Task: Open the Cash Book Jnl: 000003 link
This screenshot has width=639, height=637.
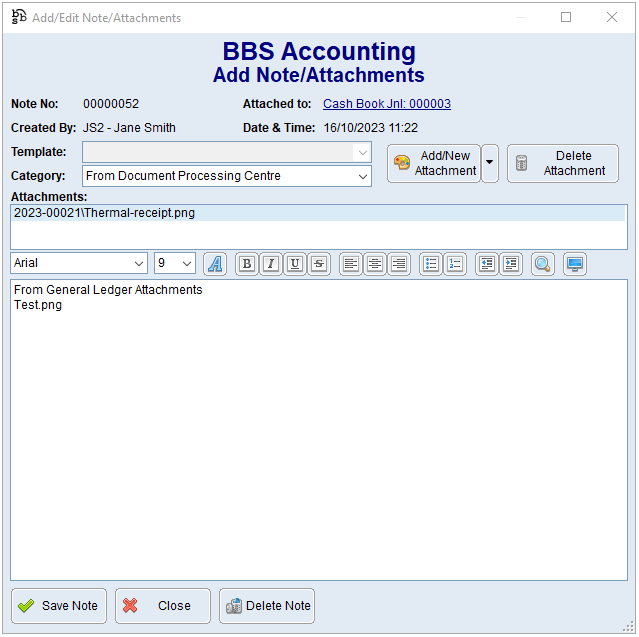Action: tap(386, 104)
